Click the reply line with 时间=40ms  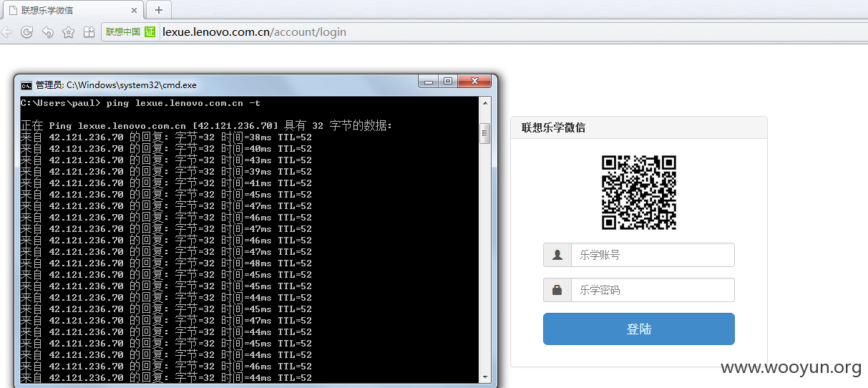pos(166,149)
